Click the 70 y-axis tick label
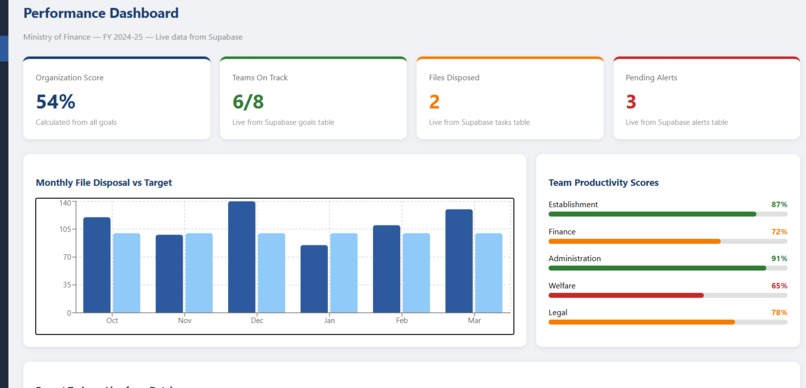The height and width of the screenshot is (388, 806). [67, 257]
